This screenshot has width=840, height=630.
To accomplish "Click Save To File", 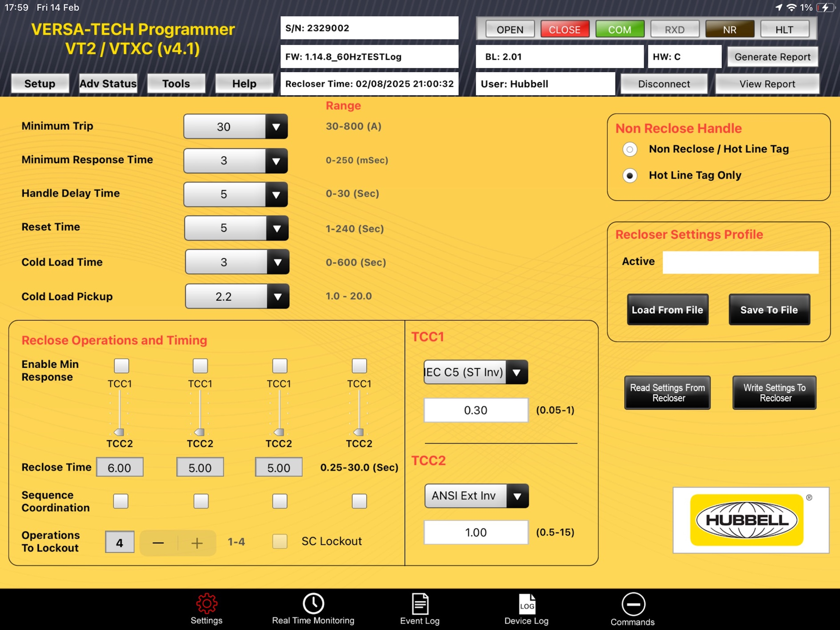I will click(769, 310).
